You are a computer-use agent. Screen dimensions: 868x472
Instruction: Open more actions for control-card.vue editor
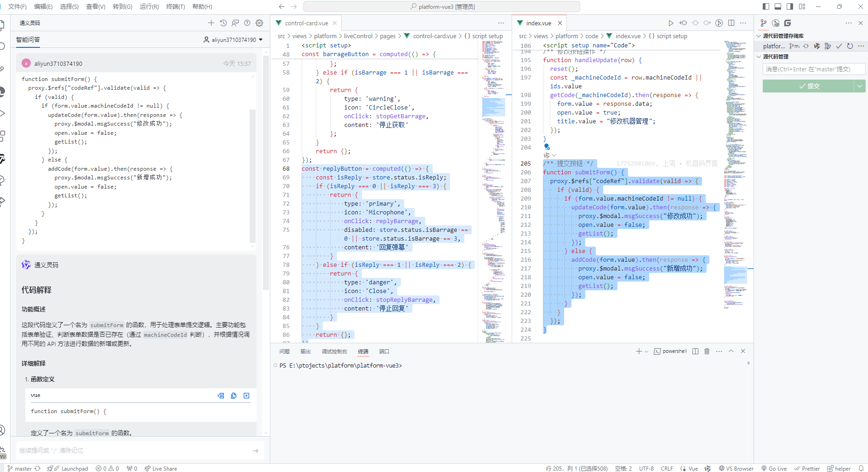tap(501, 23)
